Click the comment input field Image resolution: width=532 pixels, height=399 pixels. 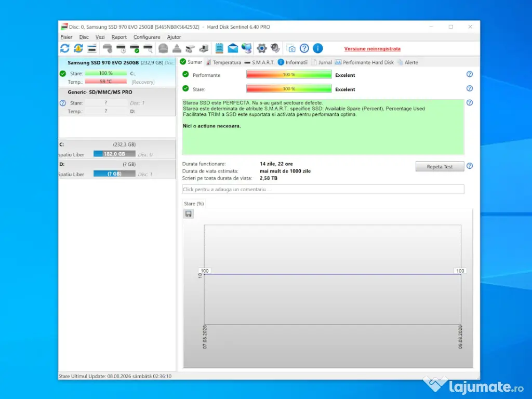coord(323,189)
